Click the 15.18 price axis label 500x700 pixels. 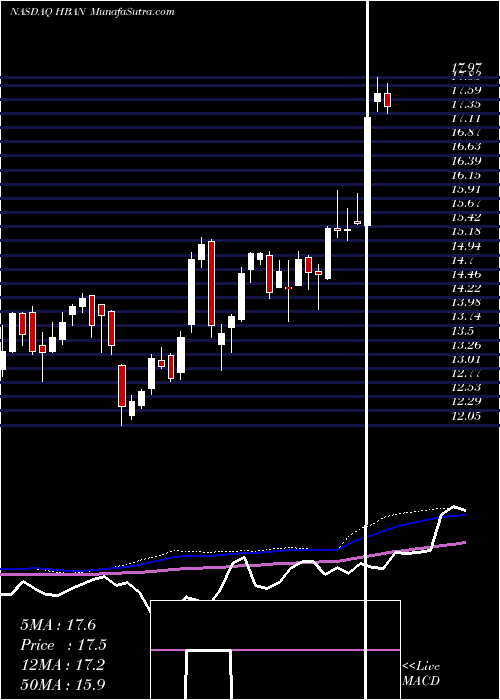pos(466,232)
